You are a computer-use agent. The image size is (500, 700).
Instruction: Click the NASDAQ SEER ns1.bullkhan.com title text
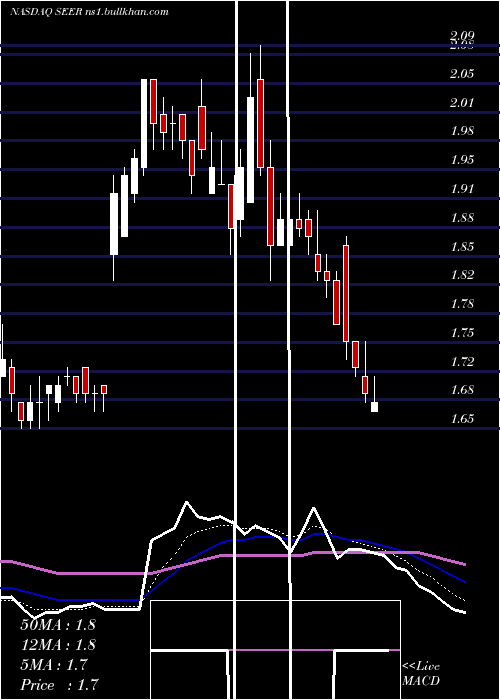click(89, 12)
